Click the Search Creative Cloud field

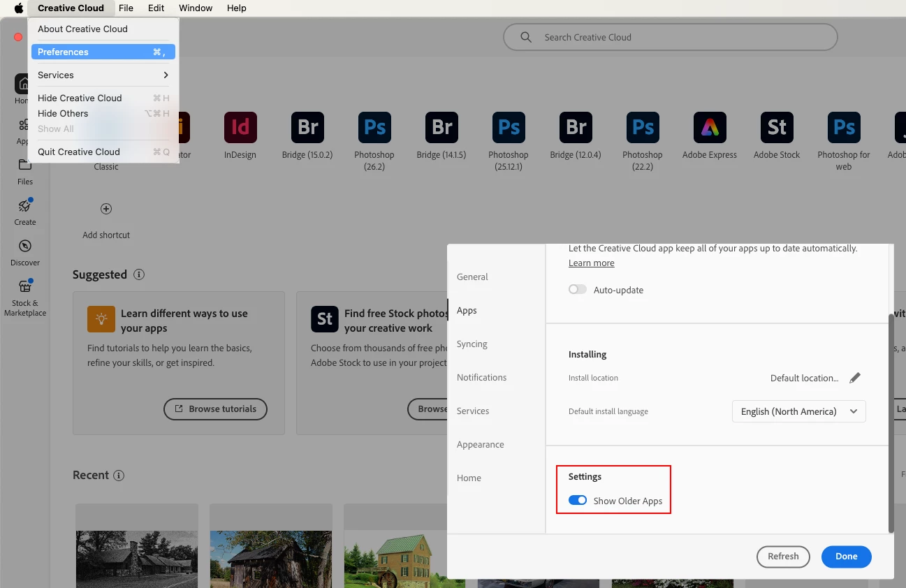(x=670, y=37)
